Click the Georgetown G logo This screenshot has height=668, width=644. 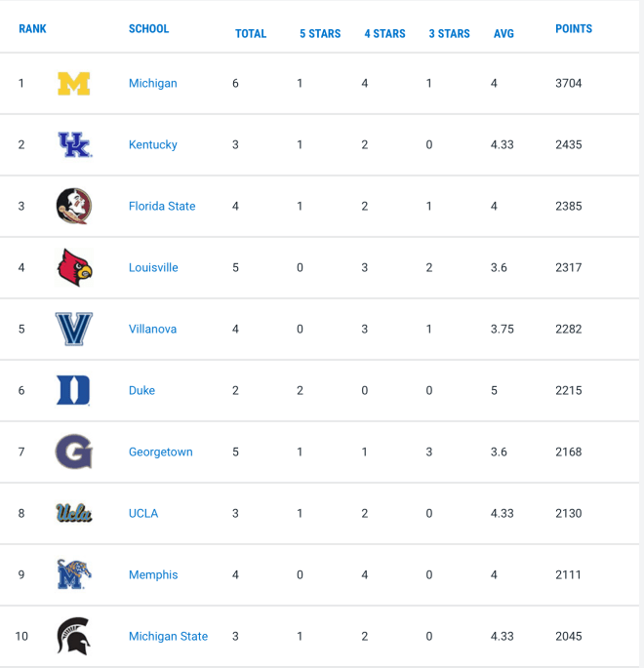tap(74, 452)
